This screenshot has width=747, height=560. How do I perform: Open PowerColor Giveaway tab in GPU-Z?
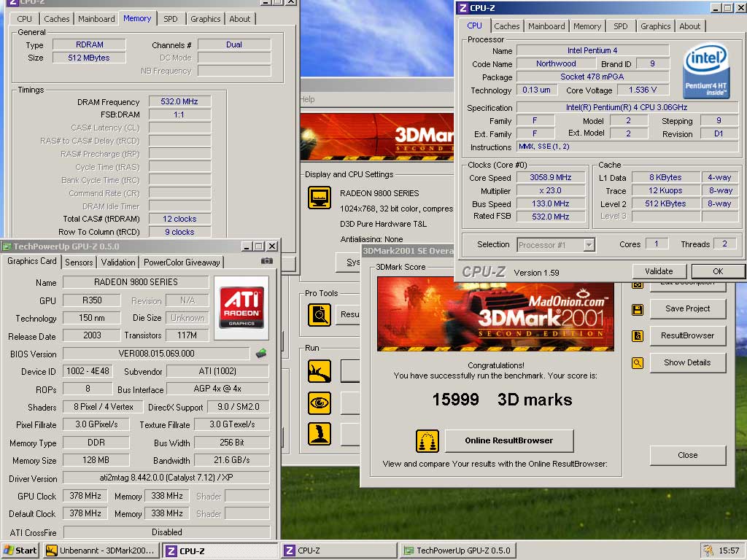coord(182,262)
